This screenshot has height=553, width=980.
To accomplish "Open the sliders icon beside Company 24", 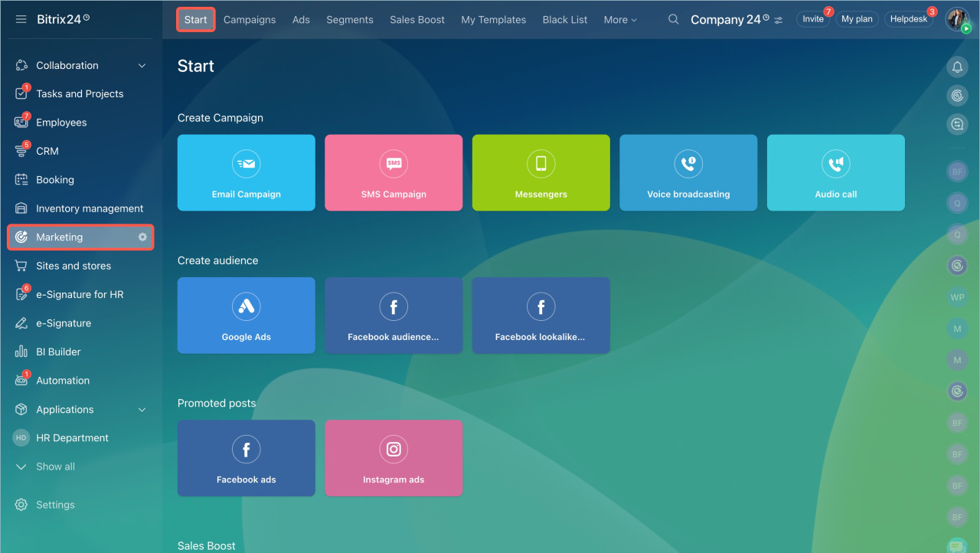I will point(779,20).
